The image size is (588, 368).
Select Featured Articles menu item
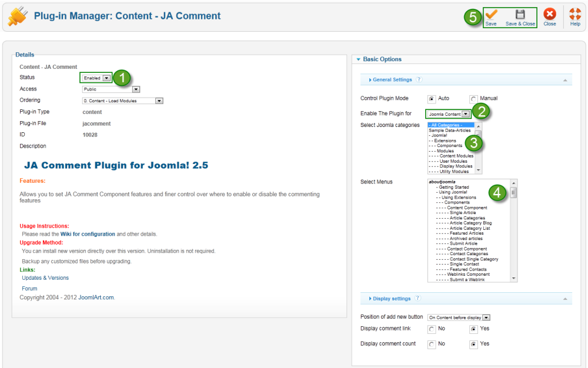460,233
